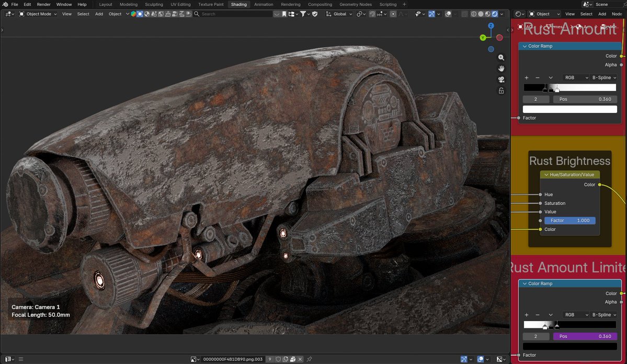Remove color stop with minus icon in Rust Amount ramp
Viewport: 627px width, 364px height.
pos(538,78)
